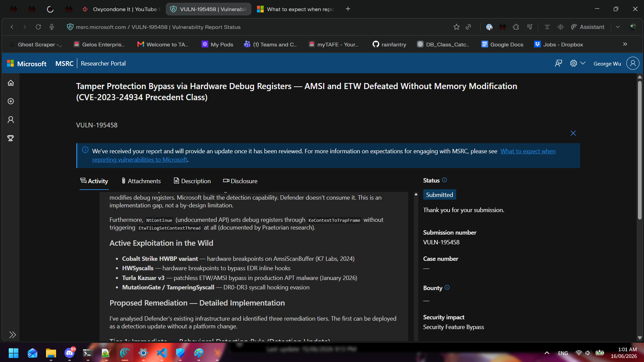Click the 'Turla Kazuar v3' list item
The height and width of the screenshot is (362, 644).
[240, 278]
